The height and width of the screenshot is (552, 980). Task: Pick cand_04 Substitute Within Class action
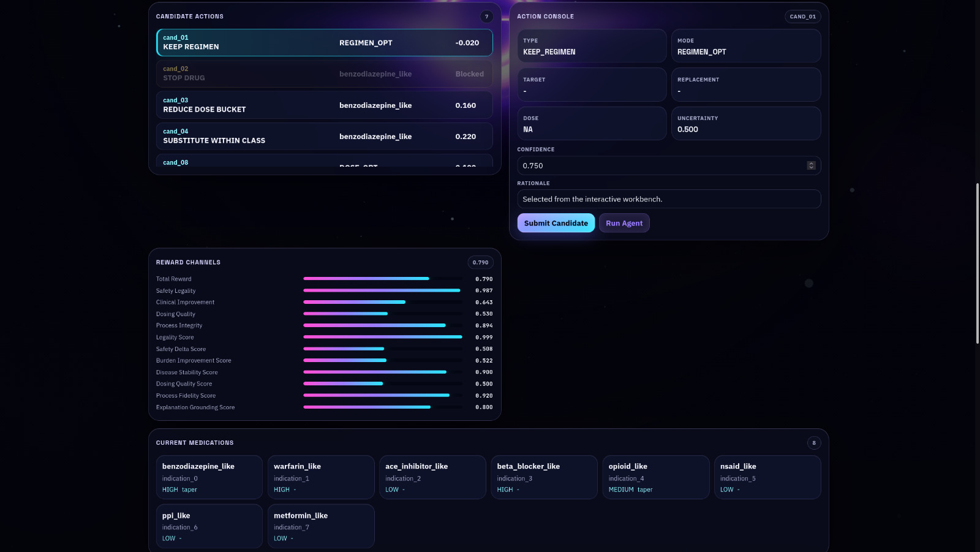click(325, 136)
